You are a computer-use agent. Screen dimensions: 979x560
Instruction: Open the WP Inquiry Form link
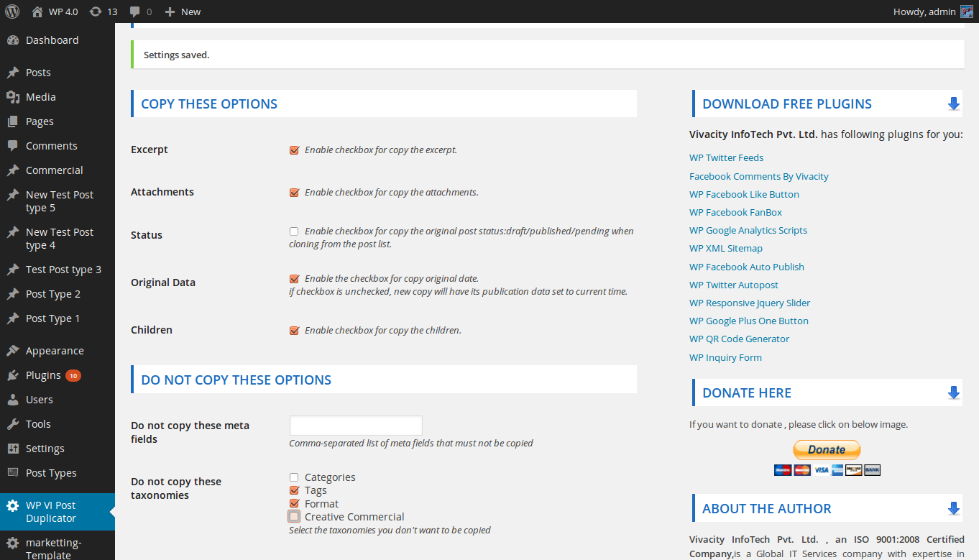(725, 358)
